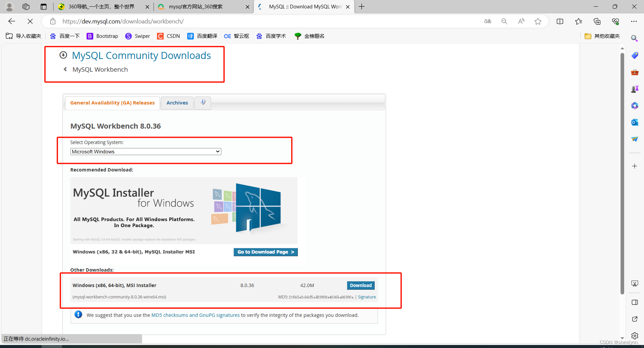Open 导入收藏夹 bookmark
The image size is (644, 348).
(23, 36)
